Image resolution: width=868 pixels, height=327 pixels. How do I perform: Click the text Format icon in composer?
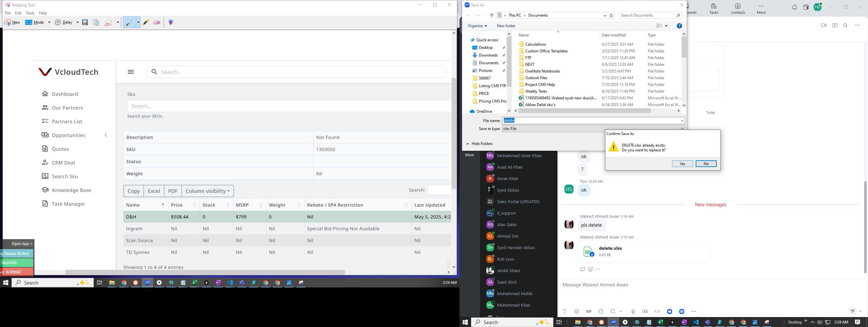click(565, 311)
